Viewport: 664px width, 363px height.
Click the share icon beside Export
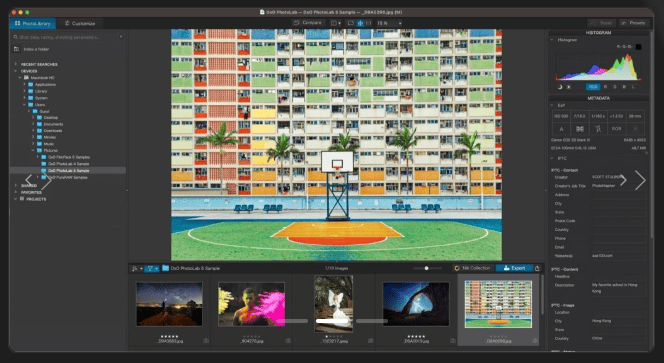coord(537,268)
